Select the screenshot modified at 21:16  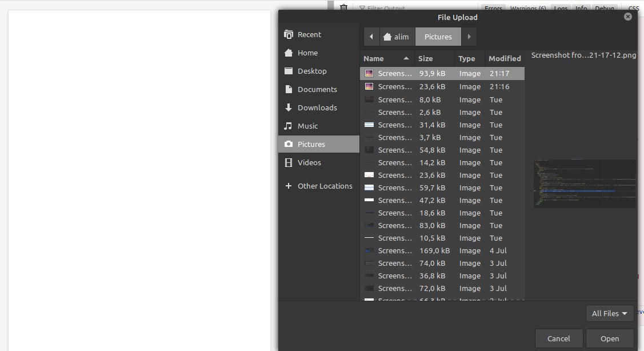(442, 87)
